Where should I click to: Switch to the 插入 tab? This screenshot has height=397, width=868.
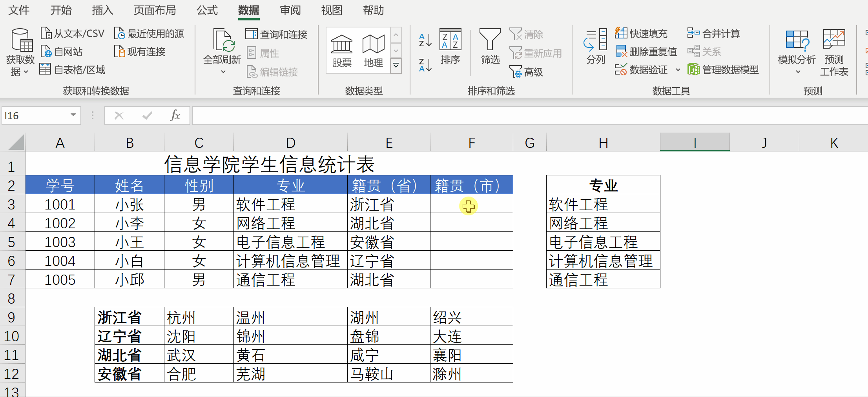coord(102,10)
